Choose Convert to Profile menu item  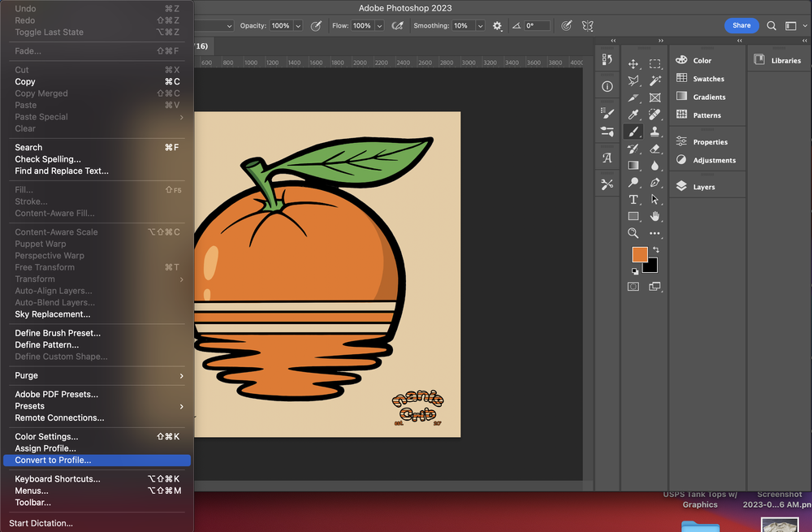[53, 461]
